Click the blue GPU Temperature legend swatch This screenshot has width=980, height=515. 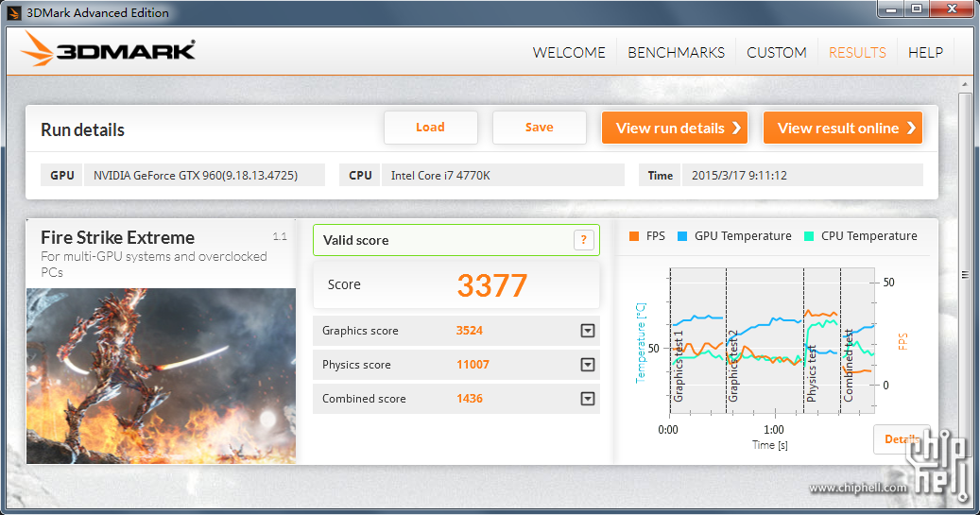coord(682,236)
